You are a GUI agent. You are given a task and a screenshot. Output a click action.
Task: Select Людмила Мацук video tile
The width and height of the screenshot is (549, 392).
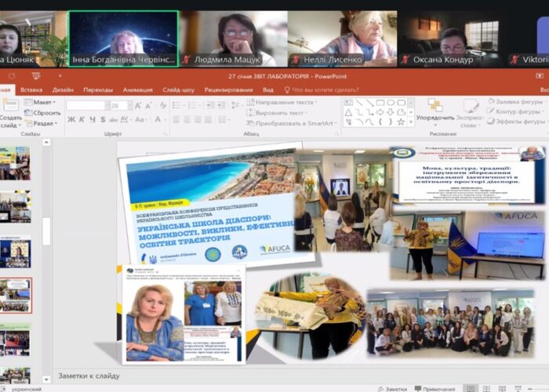[x=232, y=38]
